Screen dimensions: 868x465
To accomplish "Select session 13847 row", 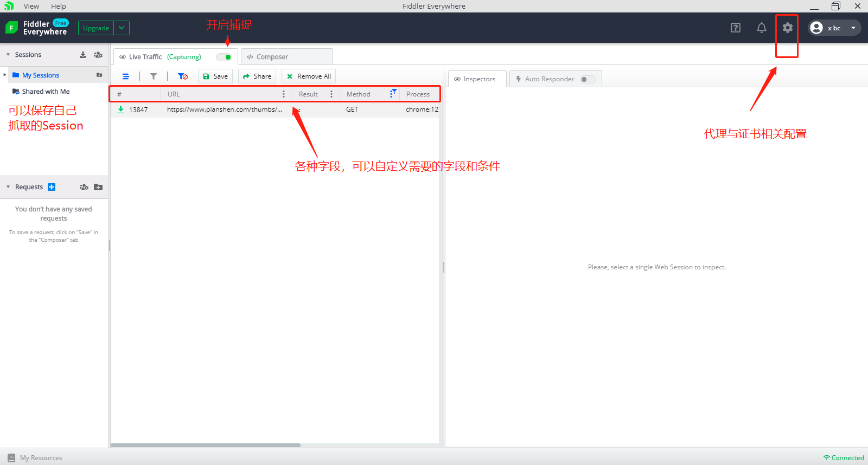I will (x=275, y=109).
